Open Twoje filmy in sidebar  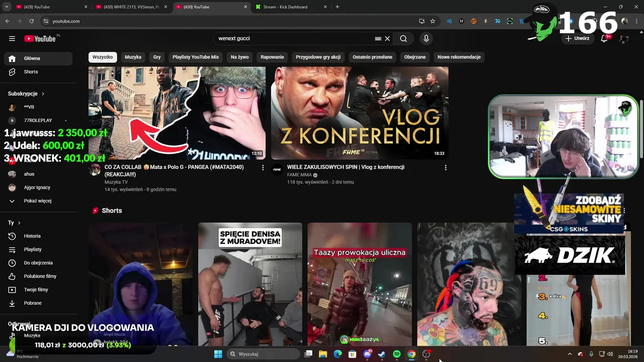tap(38, 290)
